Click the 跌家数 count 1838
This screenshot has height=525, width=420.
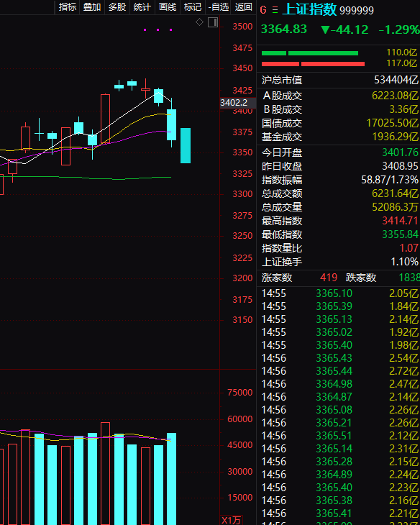point(409,278)
